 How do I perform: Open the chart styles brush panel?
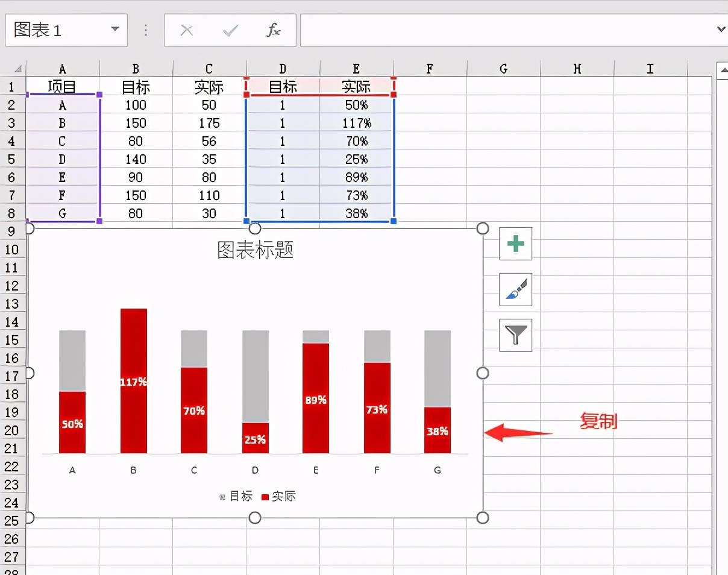515,290
